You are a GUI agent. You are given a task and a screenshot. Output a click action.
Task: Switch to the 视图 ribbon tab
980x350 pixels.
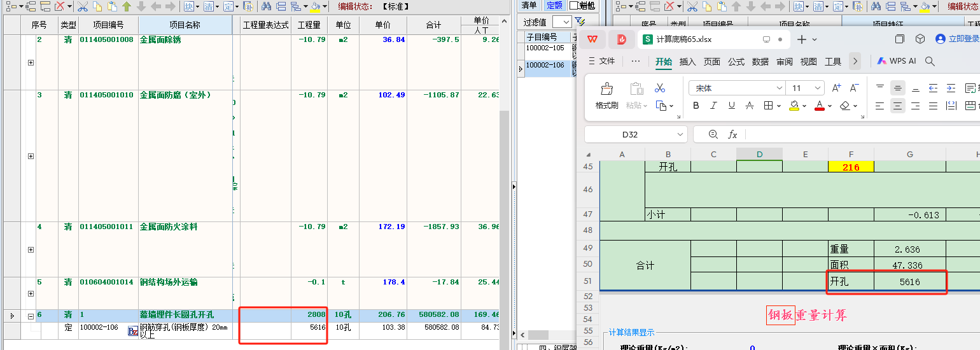(809, 62)
